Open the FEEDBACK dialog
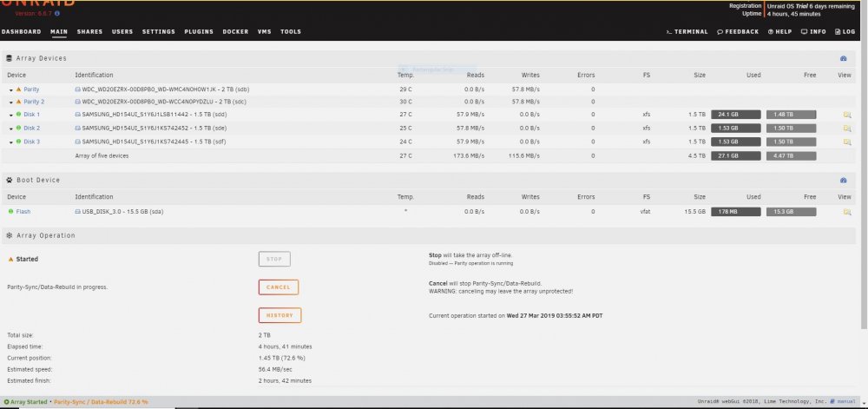The width and height of the screenshot is (868, 409). point(738,31)
